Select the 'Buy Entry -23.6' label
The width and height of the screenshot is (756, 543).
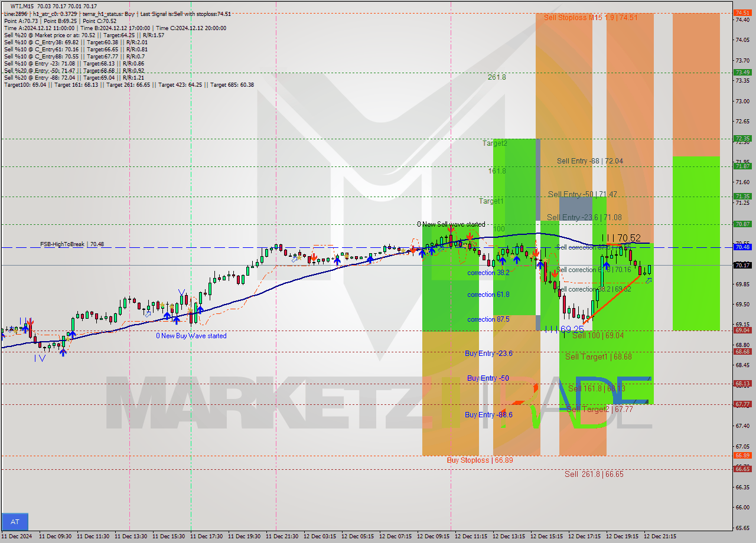(x=488, y=354)
